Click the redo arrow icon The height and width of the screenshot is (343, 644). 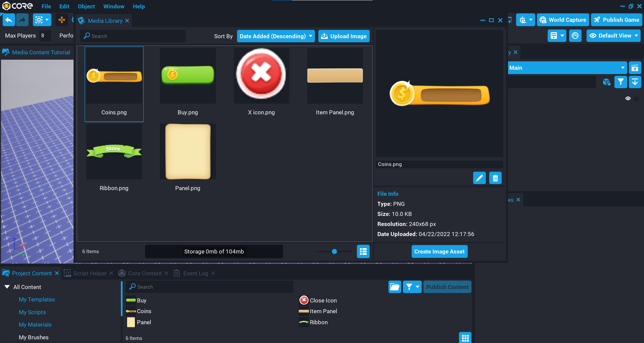22,20
